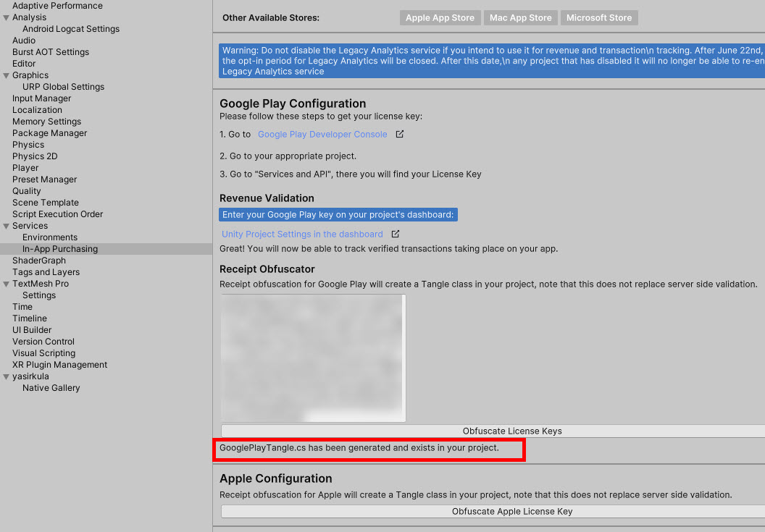
Task: Select Time settings
Action: (x=22, y=307)
